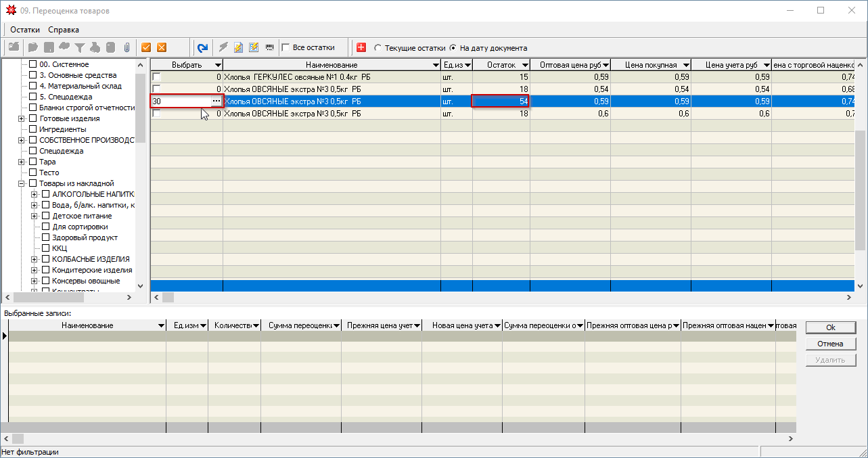Click the Выбрать input field containing 30
This screenshot has height=458, width=868.
click(179, 101)
